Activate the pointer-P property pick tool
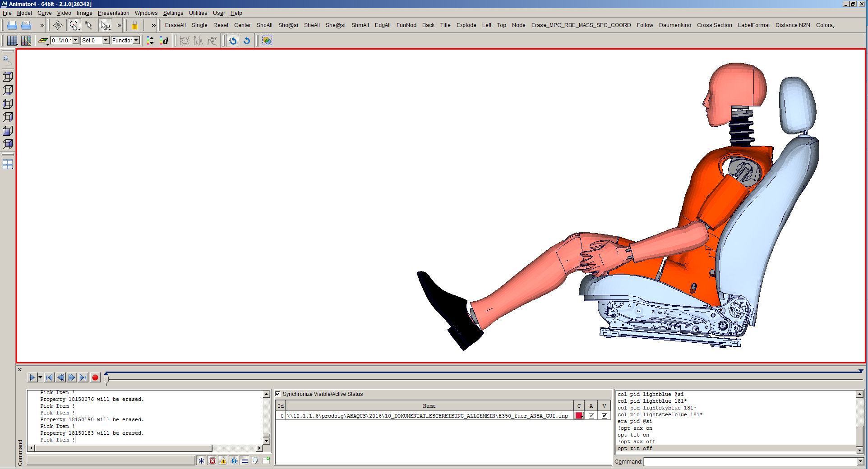868x469 pixels. 106,25
